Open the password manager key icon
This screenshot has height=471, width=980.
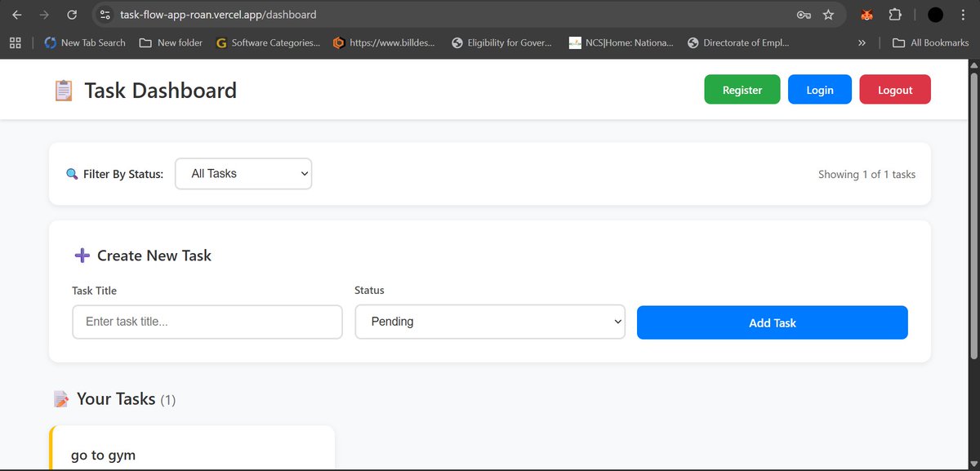[x=803, y=14]
